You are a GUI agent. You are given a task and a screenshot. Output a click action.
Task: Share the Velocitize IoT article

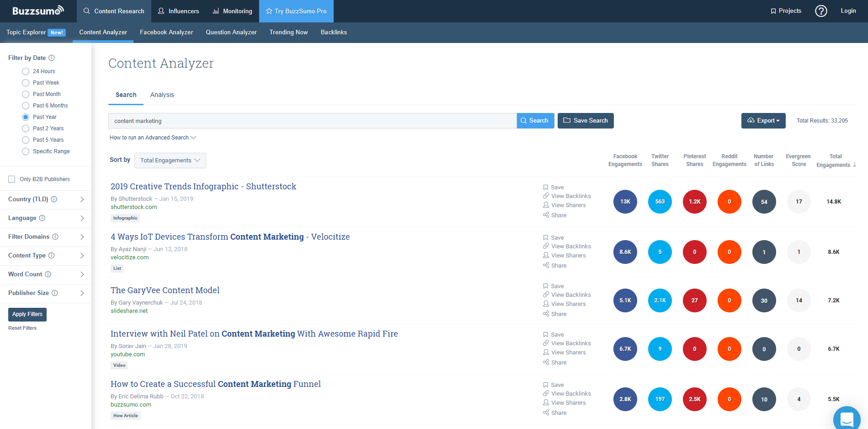(555, 266)
